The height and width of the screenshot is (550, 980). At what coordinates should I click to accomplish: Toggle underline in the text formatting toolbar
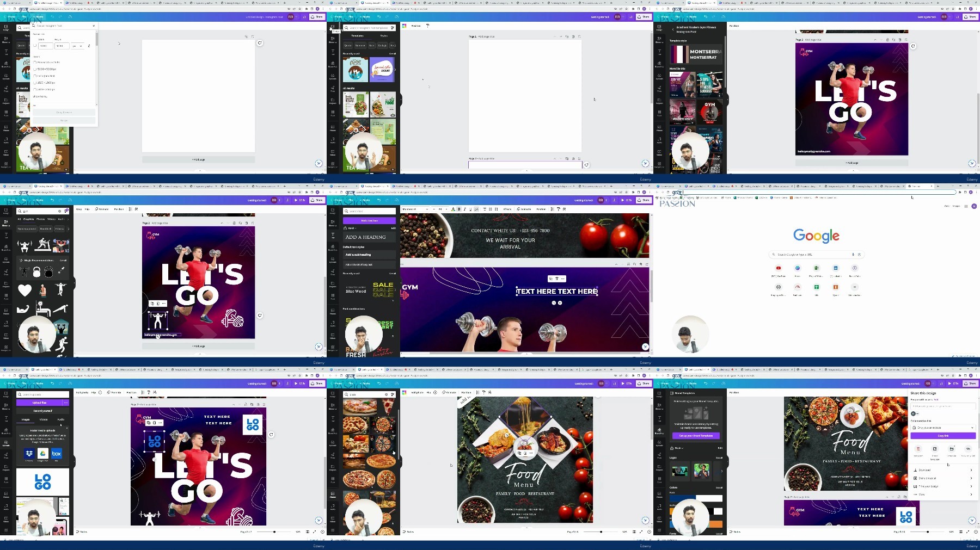click(470, 209)
